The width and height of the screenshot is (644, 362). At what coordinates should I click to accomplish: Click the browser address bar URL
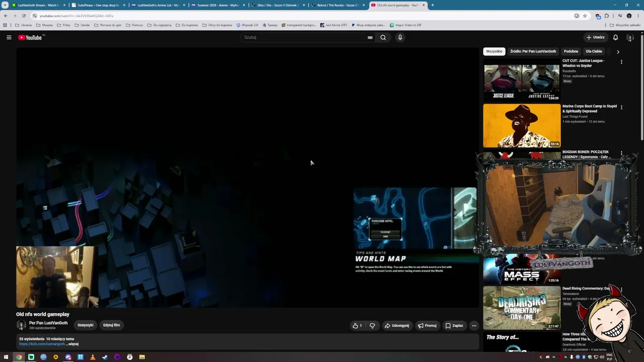coord(76,16)
